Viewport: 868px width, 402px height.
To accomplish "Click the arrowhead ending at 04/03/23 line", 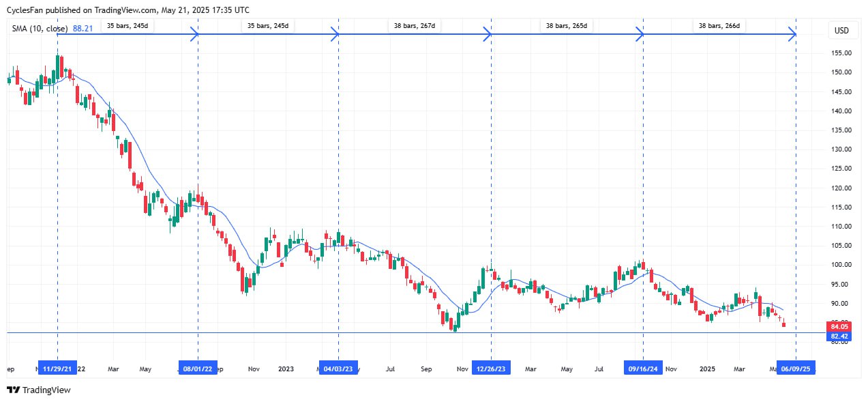I will [x=335, y=33].
